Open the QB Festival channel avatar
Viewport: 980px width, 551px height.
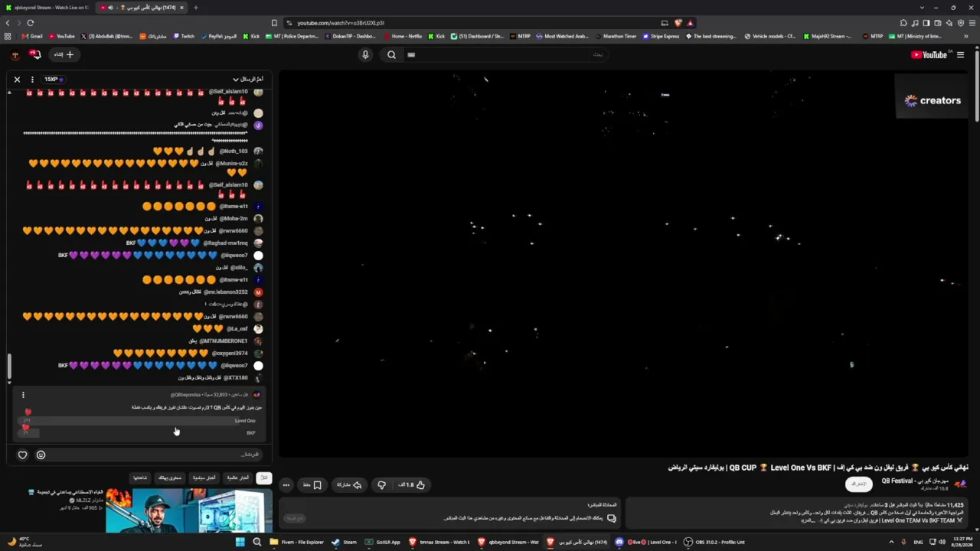pos(961,484)
